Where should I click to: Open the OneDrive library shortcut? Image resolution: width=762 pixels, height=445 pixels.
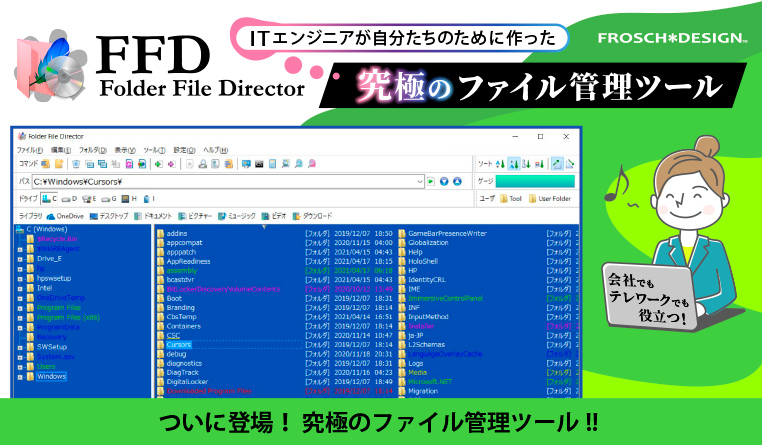tap(65, 216)
